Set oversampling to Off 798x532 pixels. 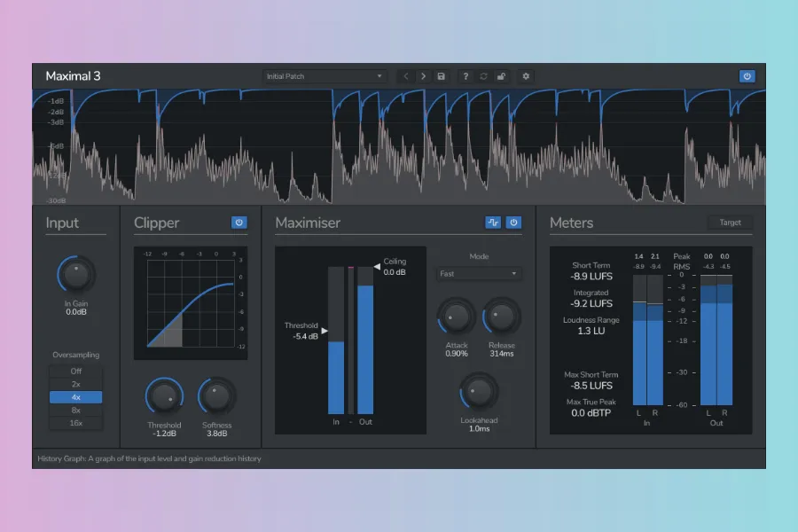[x=76, y=371]
